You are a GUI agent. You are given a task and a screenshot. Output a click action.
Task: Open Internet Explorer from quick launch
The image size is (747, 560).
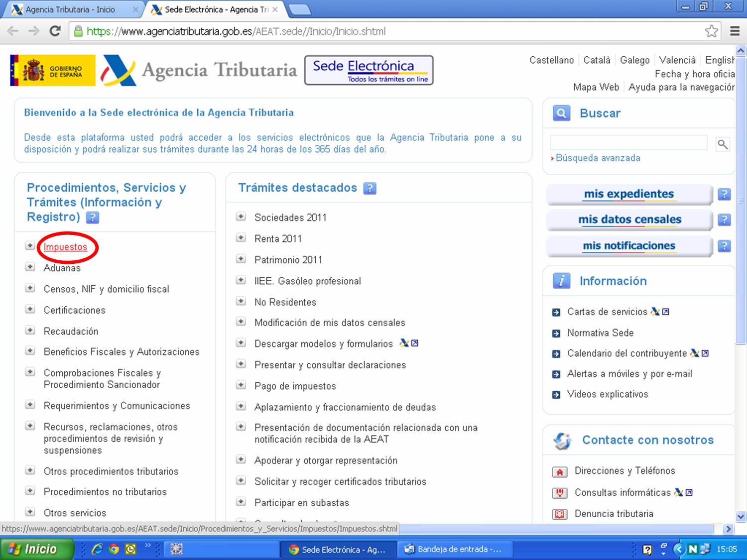[97, 549]
